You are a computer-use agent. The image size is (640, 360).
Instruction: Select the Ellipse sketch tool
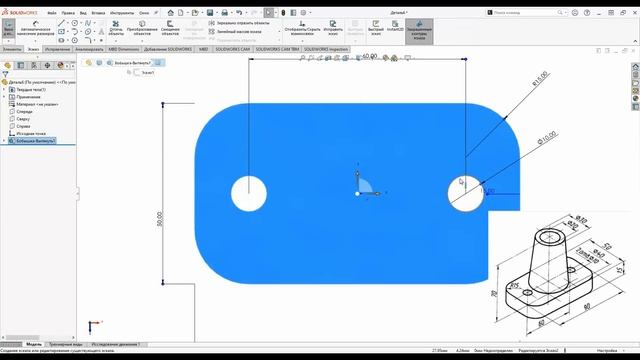[88, 32]
